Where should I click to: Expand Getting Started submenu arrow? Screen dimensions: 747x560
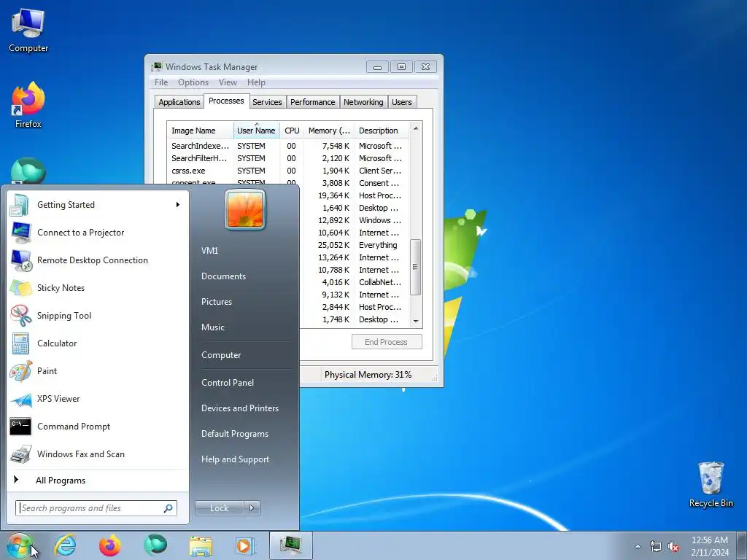[x=178, y=205]
